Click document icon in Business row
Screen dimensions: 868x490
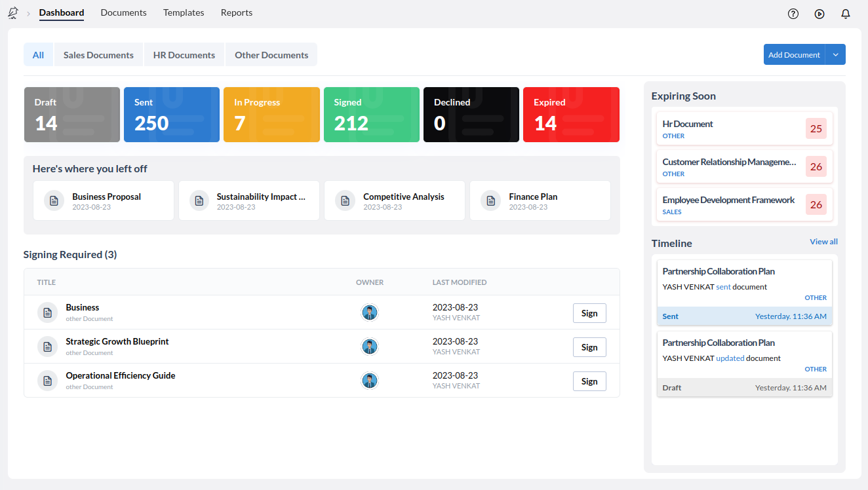coord(47,312)
